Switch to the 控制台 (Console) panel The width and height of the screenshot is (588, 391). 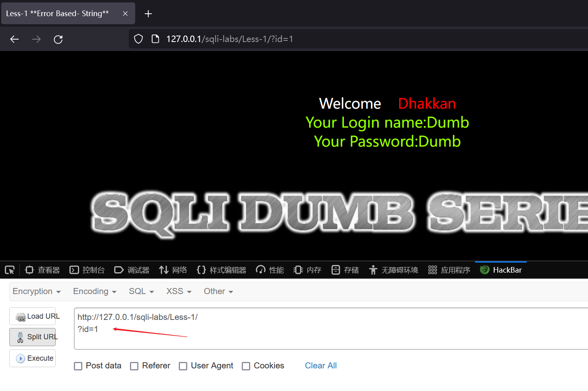87,270
